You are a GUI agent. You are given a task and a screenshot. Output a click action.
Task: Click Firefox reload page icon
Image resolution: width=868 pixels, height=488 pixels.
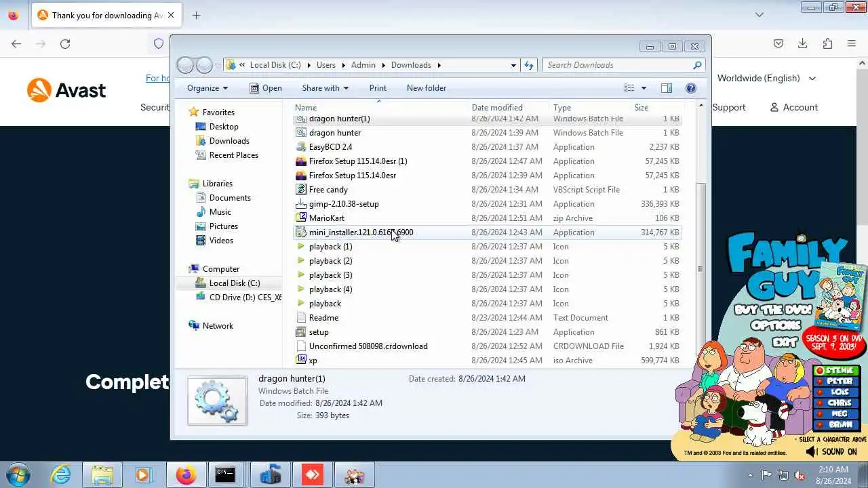[x=65, y=43]
